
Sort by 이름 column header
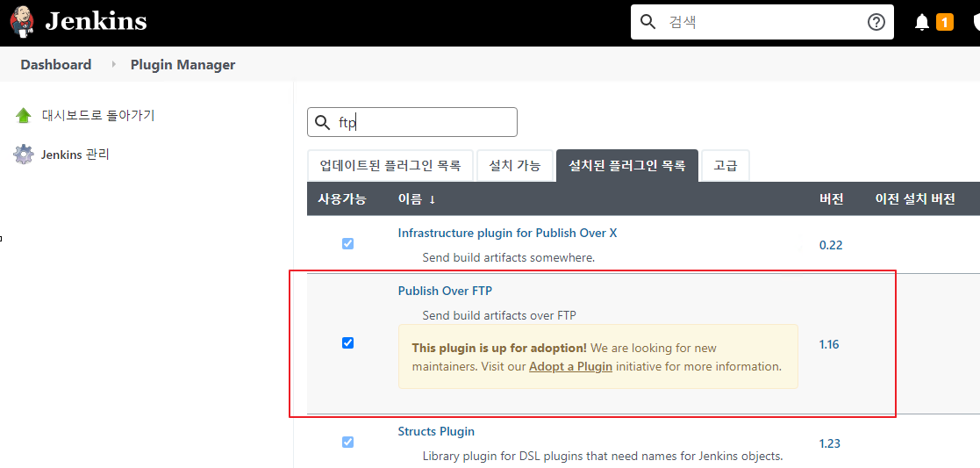(410, 199)
